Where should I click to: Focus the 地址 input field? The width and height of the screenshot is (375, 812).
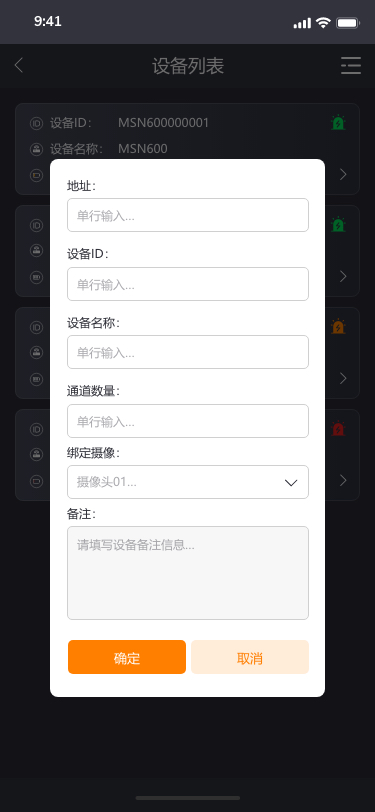click(x=188, y=215)
